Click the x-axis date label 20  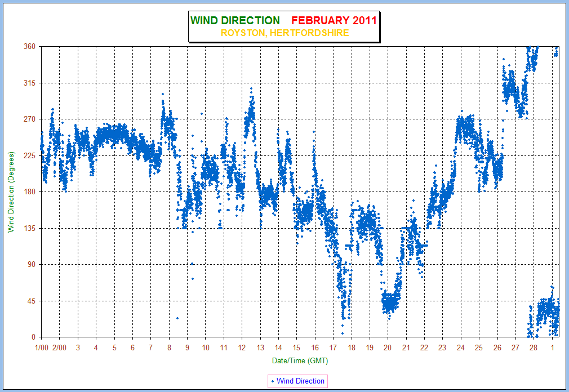click(388, 348)
